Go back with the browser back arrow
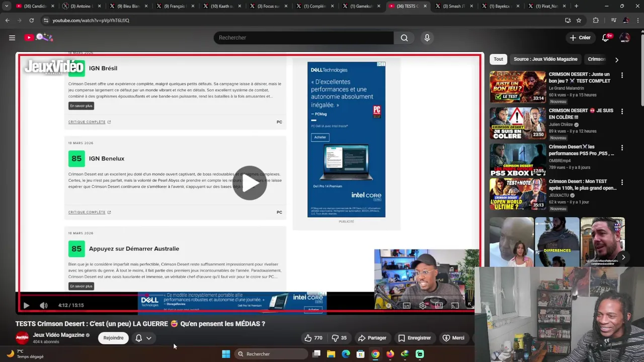This screenshot has width=644, height=362. 7,20
